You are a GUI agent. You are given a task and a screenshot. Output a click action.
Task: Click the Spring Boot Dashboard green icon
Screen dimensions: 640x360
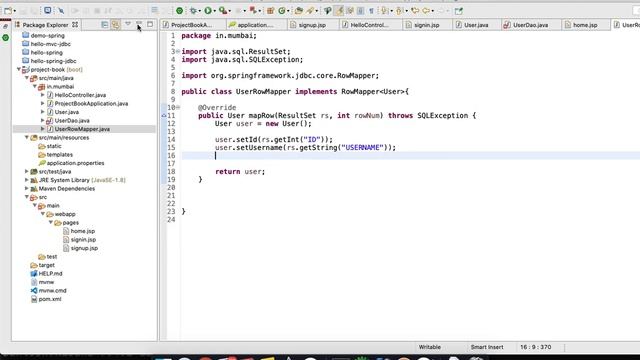click(x=179, y=11)
